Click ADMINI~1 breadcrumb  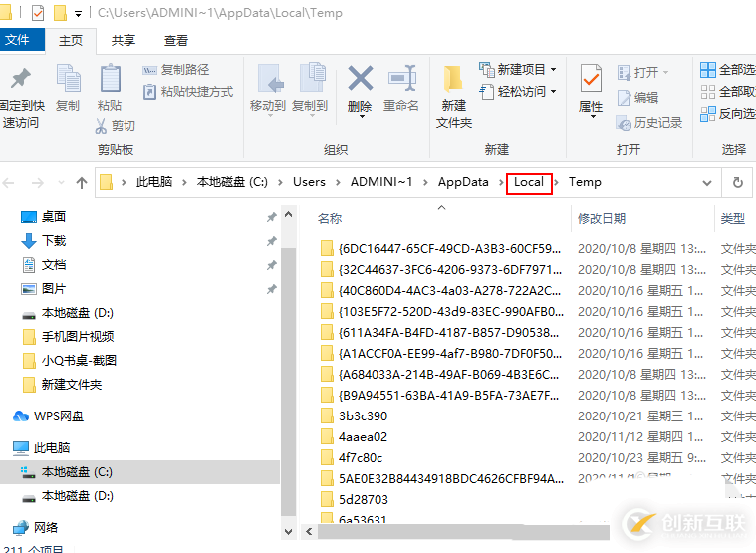click(381, 182)
